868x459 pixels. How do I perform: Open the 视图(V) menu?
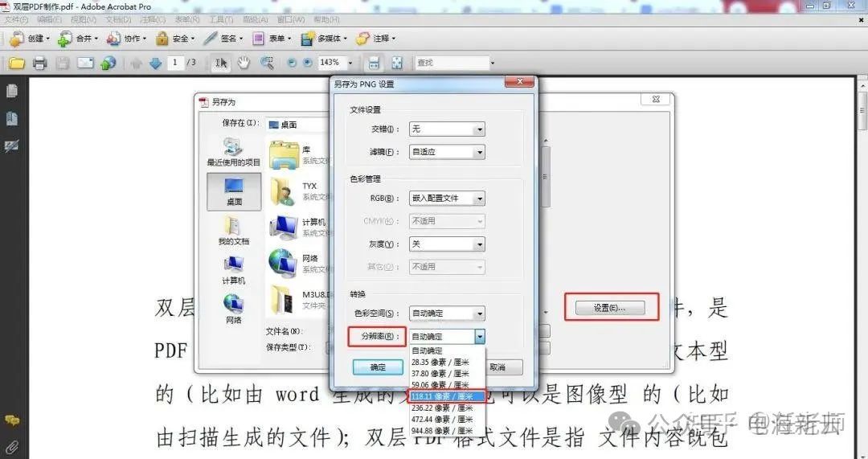(83, 19)
